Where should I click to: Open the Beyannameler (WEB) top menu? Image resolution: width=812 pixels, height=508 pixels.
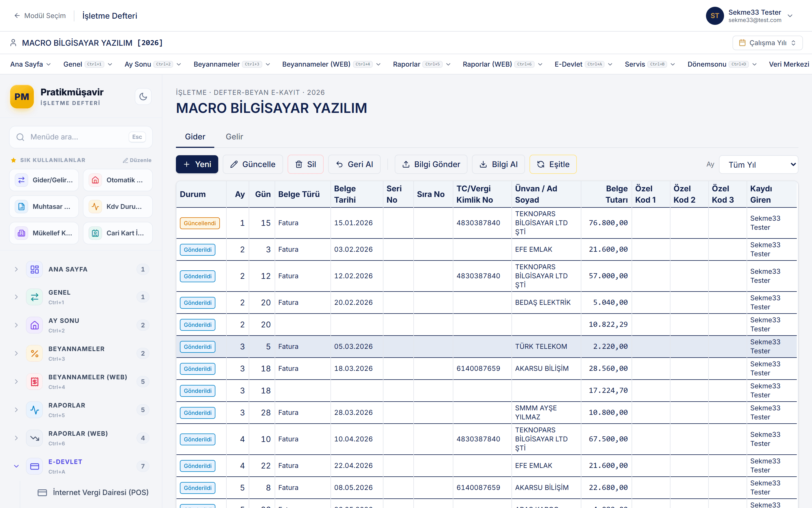tap(332, 64)
